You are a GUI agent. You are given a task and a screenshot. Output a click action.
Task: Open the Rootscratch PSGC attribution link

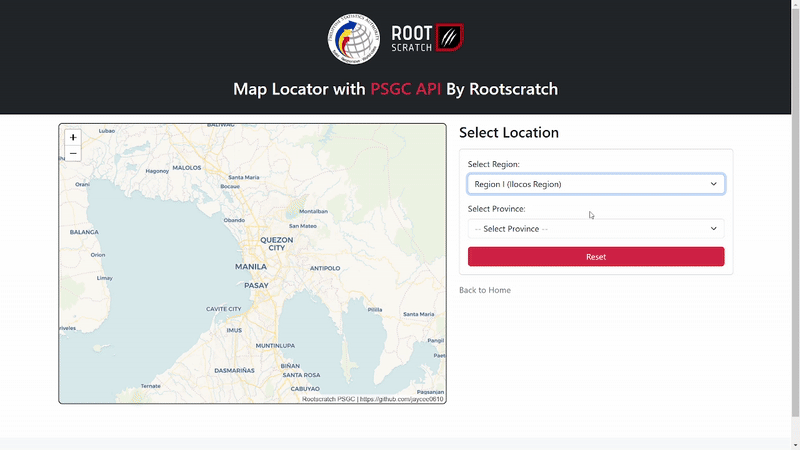pos(328,399)
